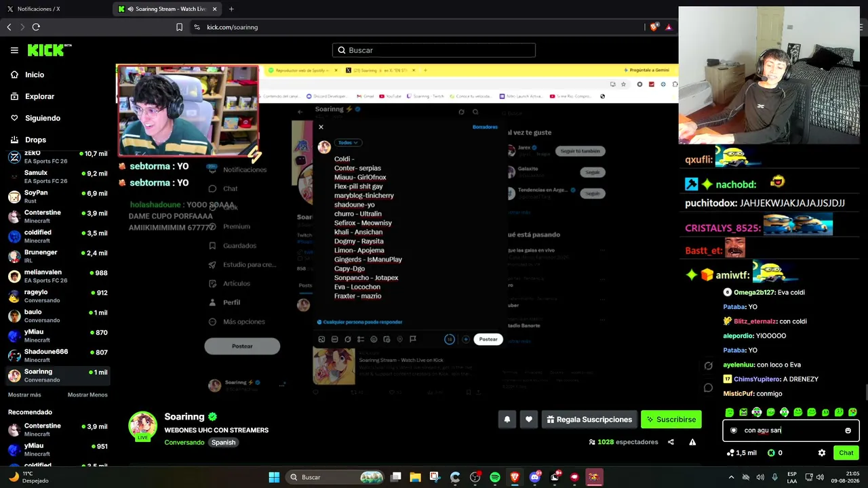Open Omega2b127 username in chat
The height and width of the screenshot is (488, 868).
[x=754, y=293]
